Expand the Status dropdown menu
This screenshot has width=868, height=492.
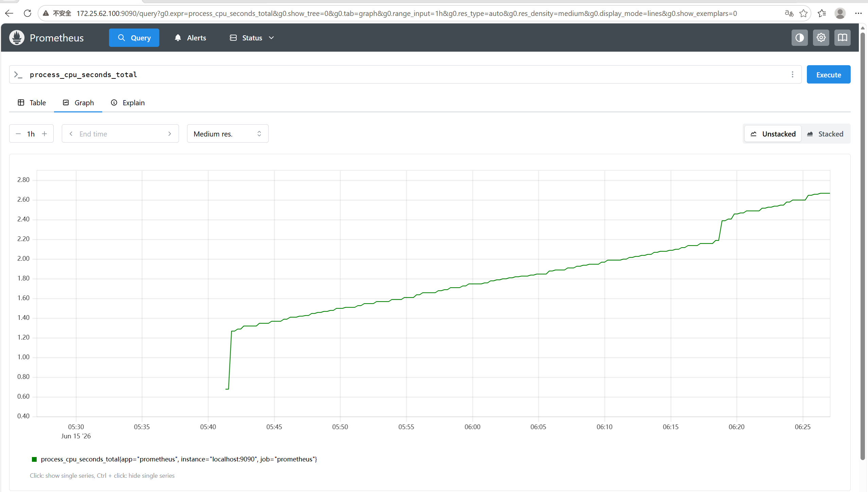[x=252, y=38]
